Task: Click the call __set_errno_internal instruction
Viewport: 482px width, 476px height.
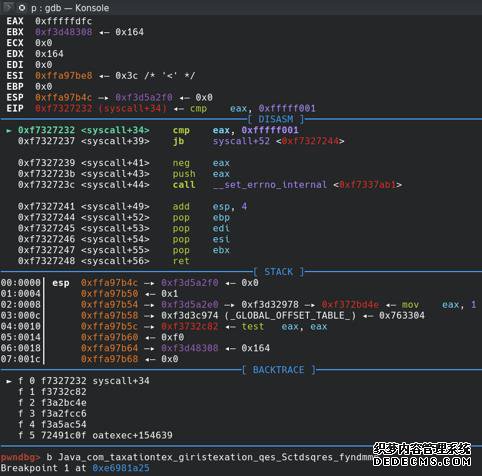Action: [x=210, y=185]
